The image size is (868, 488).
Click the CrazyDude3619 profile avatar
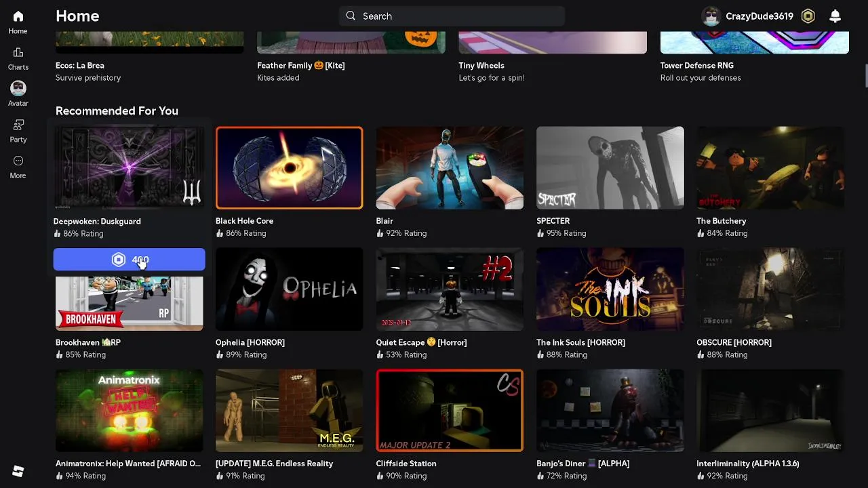coord(711,16)
